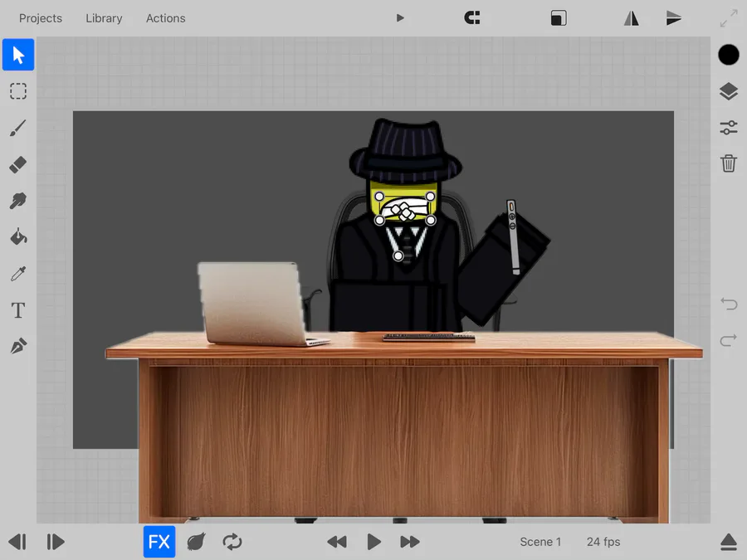Activate the paint bucket Fill tool
The width and height of the screenshot is (747, 560).
point(18,237)
